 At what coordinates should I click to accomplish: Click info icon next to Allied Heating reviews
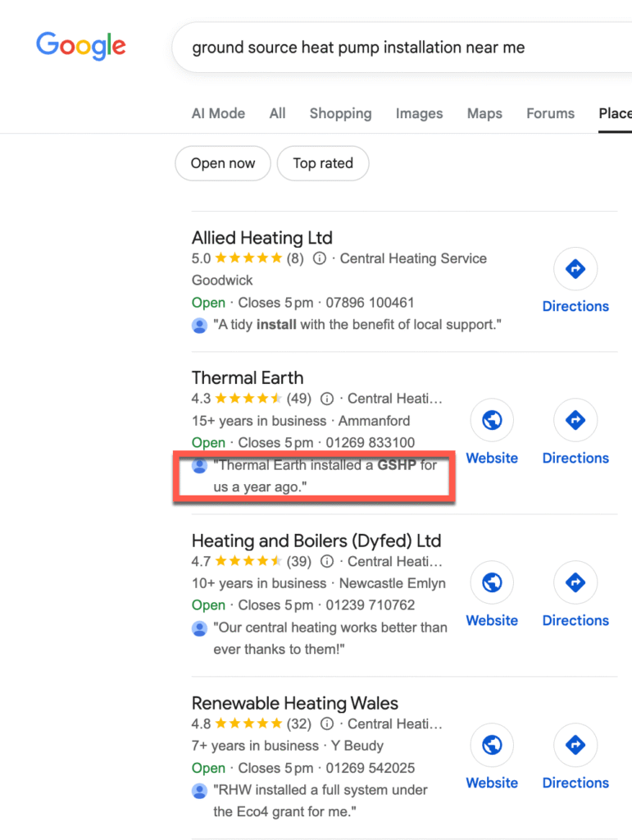320,258
